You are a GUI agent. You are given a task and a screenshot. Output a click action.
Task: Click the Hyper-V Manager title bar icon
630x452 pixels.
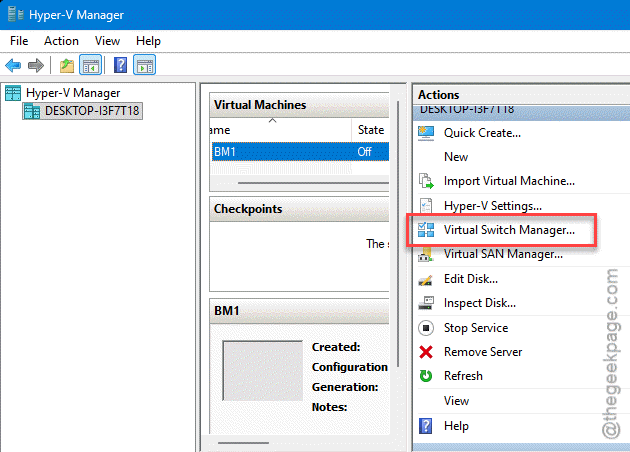tap(16, 14)
